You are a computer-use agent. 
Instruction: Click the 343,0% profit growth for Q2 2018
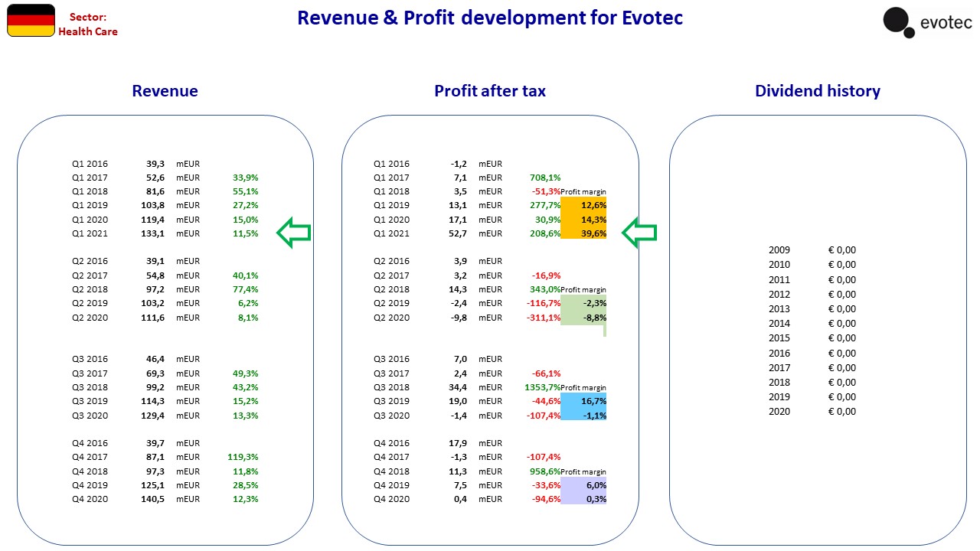click(x=545, y=289)
